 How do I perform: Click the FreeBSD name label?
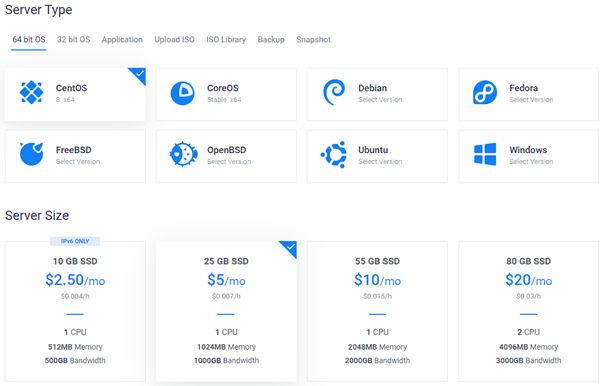click(x=74, y=150)
